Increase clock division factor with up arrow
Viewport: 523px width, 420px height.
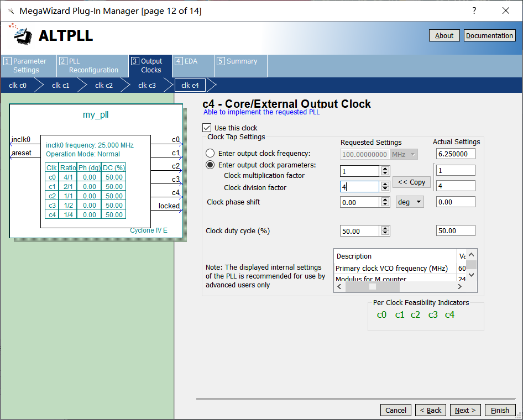coord(385,184)
